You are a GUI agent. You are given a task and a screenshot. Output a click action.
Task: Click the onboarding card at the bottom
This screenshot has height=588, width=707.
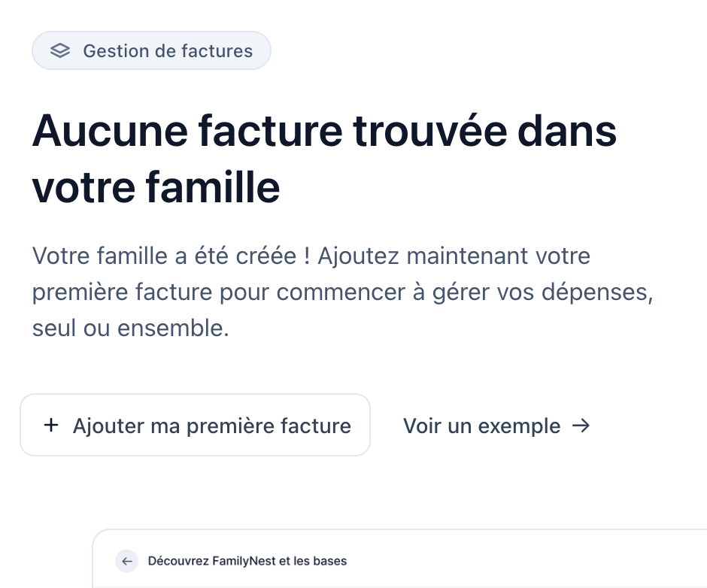399,560
